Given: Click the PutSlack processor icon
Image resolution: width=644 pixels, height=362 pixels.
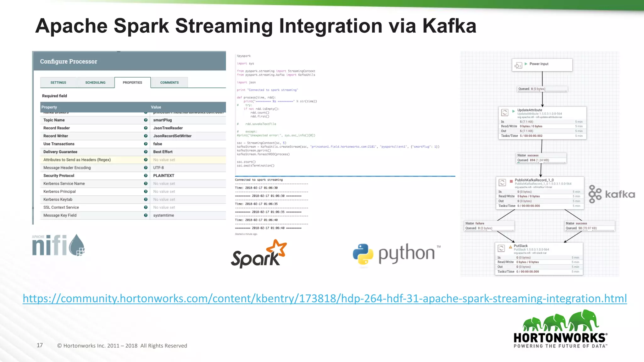Looking at the screenshot, I should click(x=502, y=248).
